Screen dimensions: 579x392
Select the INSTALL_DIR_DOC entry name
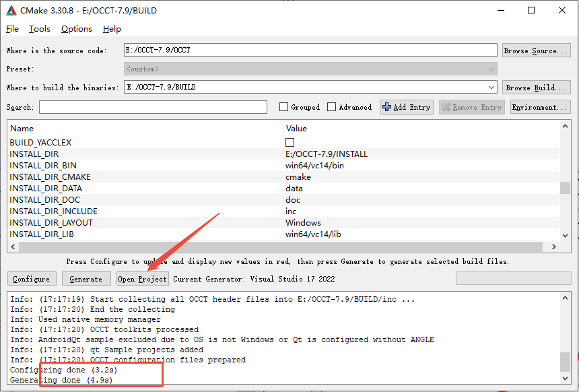[x=44, y=199]
